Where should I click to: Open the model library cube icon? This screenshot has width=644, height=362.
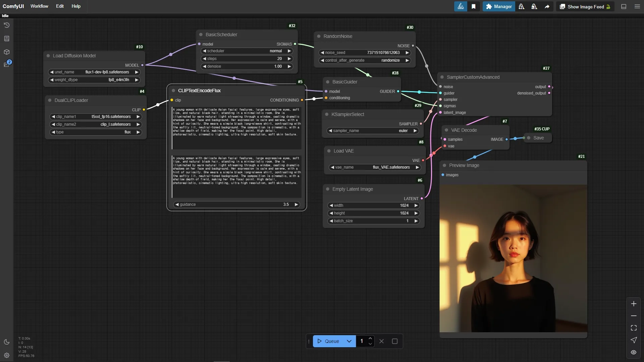click(x=6, y=52)
